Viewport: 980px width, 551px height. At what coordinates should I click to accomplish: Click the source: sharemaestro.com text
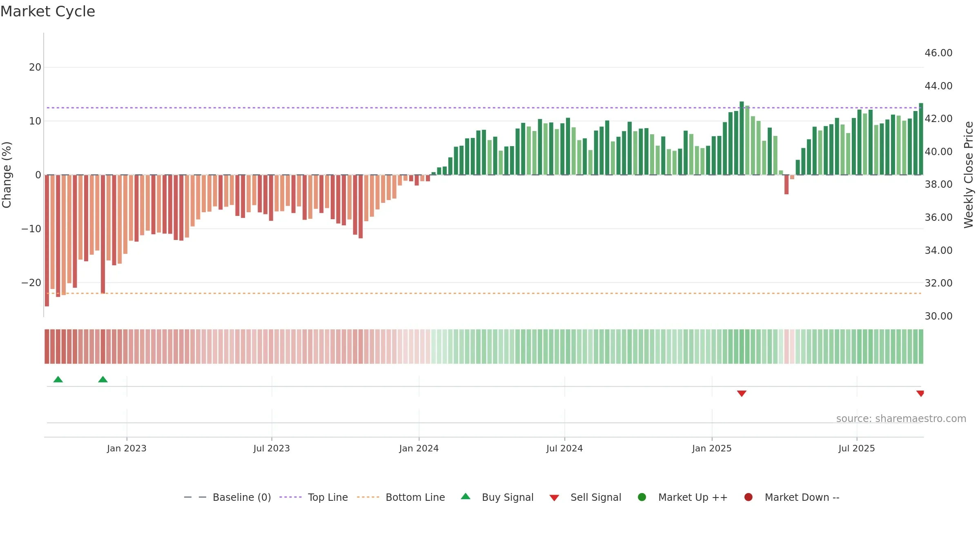(901, 418)
